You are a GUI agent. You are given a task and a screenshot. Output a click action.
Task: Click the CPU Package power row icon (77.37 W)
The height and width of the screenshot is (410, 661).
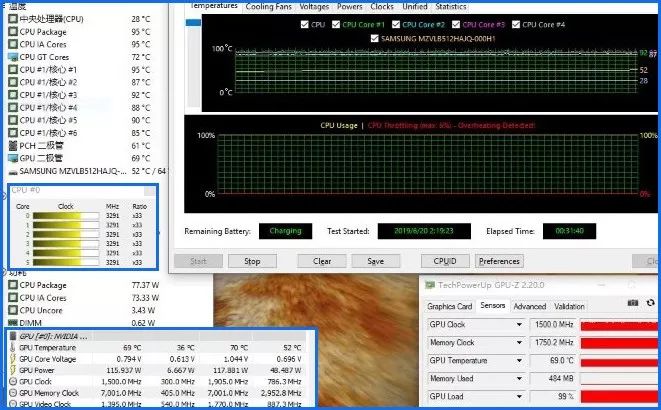coord(13,285)
